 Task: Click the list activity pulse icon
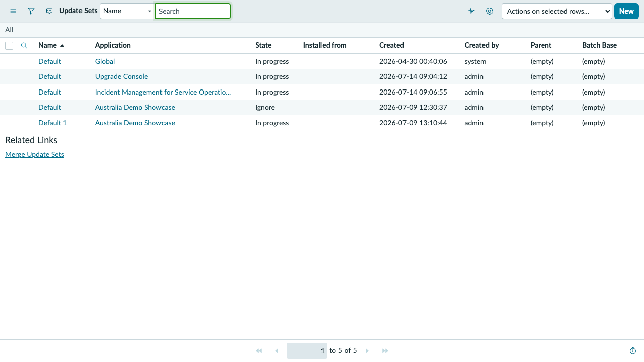[x=471, y=11]
